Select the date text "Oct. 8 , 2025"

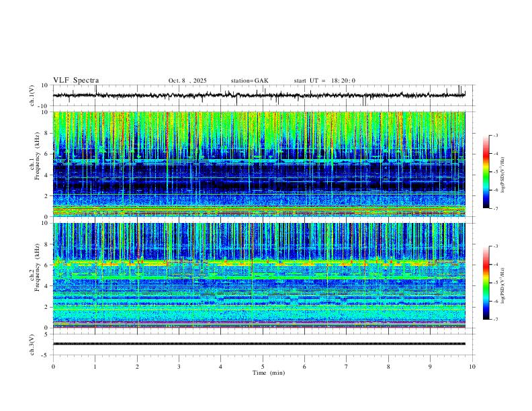(x=187, y=81)
